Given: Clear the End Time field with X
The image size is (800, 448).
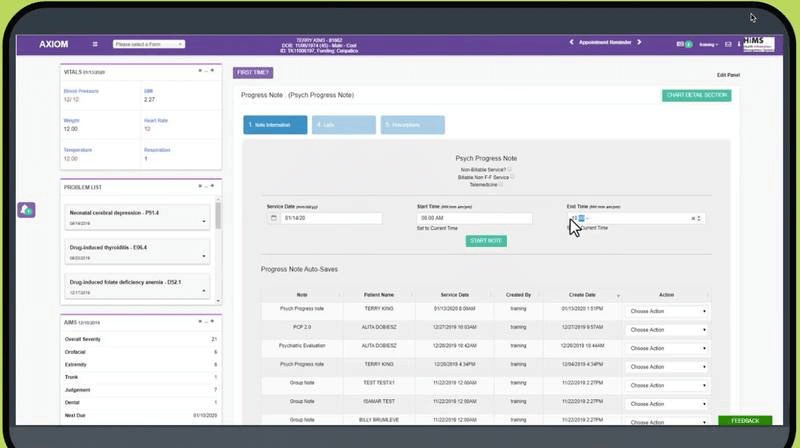Looking at the screenshot, I should pos(693,218).
